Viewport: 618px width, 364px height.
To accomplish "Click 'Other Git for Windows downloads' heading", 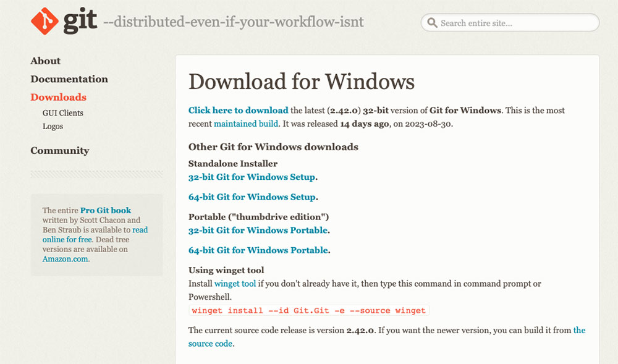I will click(x=273, y=147).
